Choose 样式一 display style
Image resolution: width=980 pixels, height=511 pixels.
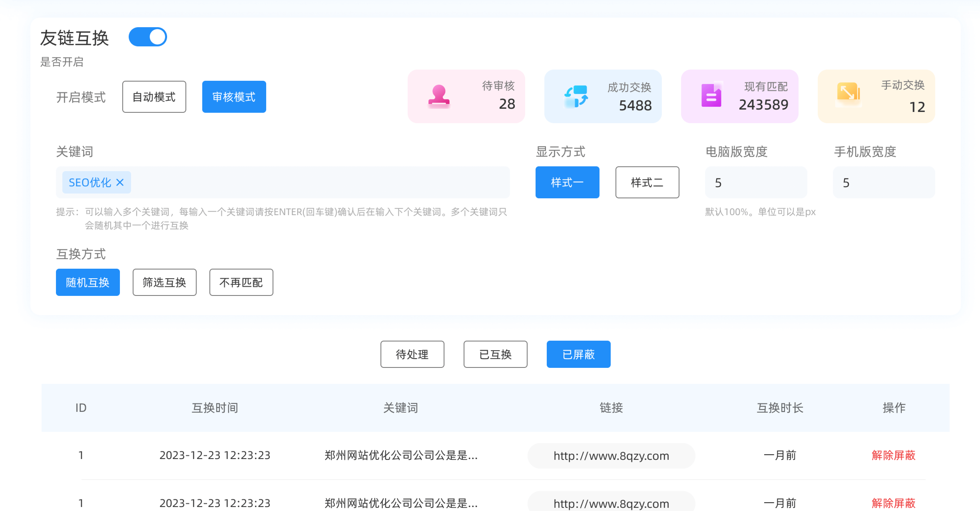click(x=567, y=182)
